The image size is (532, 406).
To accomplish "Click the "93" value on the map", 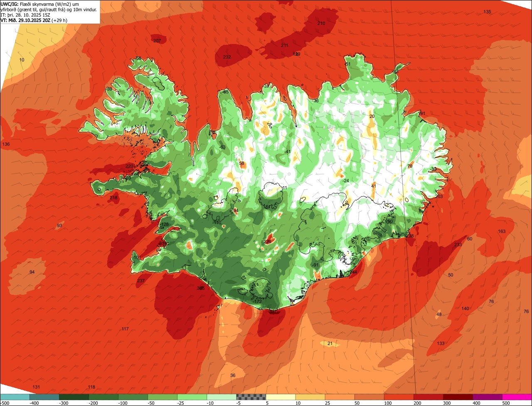I will (59, 225).
